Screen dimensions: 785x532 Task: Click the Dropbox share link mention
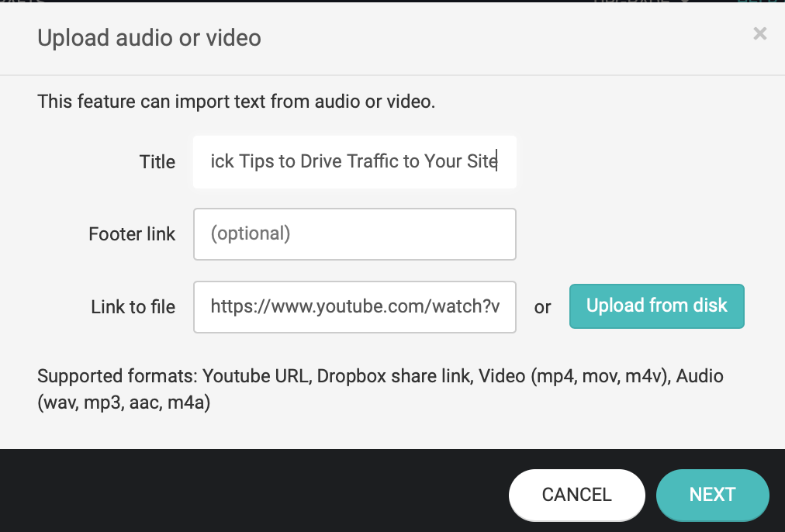(x=395, y=376)
